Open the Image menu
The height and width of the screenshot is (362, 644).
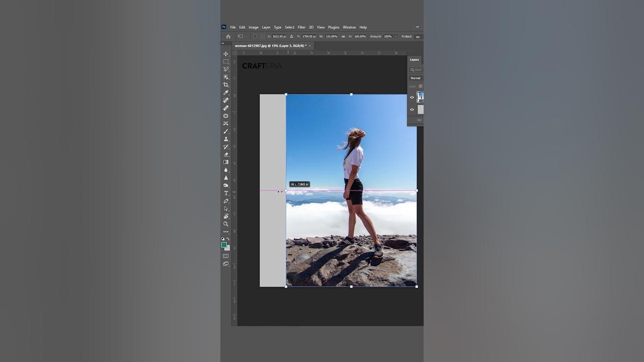tap(254, 27)
